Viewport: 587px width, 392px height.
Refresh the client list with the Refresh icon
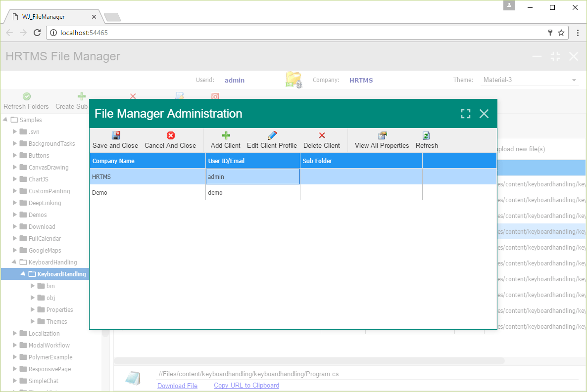[426, 135]
